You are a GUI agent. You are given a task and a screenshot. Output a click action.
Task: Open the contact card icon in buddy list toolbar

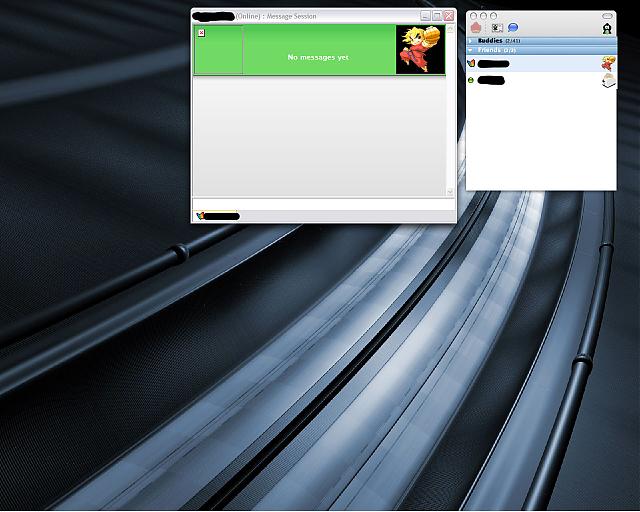497,28
